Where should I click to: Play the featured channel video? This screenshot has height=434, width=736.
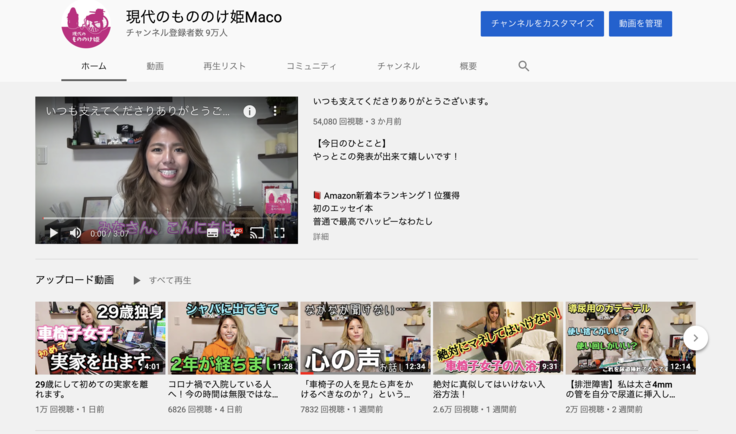[53, 233]
